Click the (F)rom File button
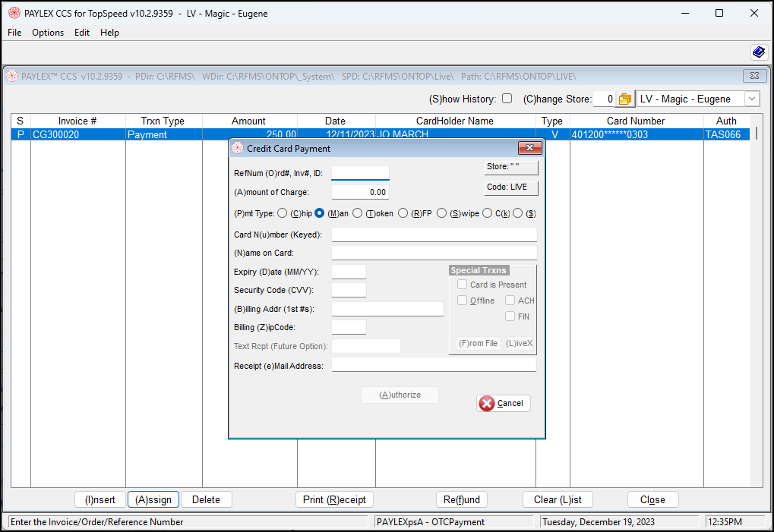Screen dimensions: 774x532 pos(478,343)
